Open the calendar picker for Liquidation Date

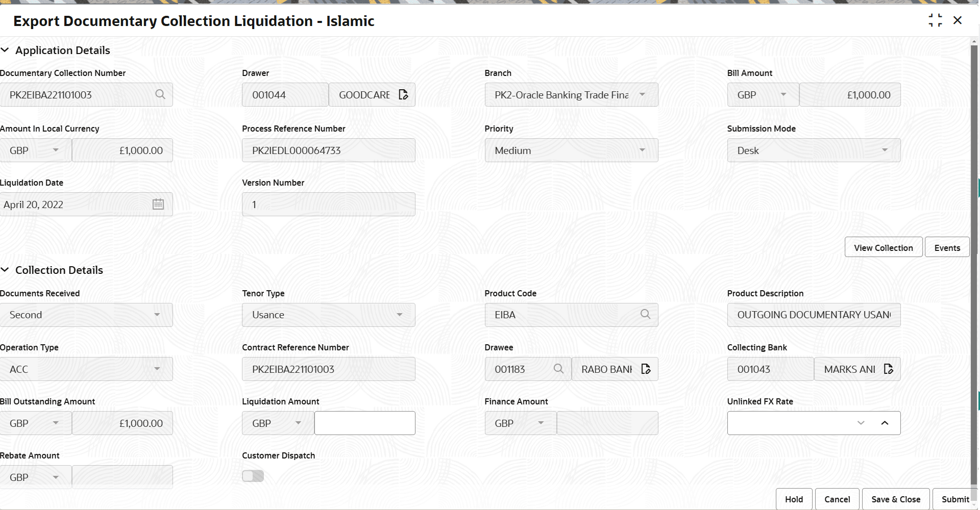click(x=158, y=204)
